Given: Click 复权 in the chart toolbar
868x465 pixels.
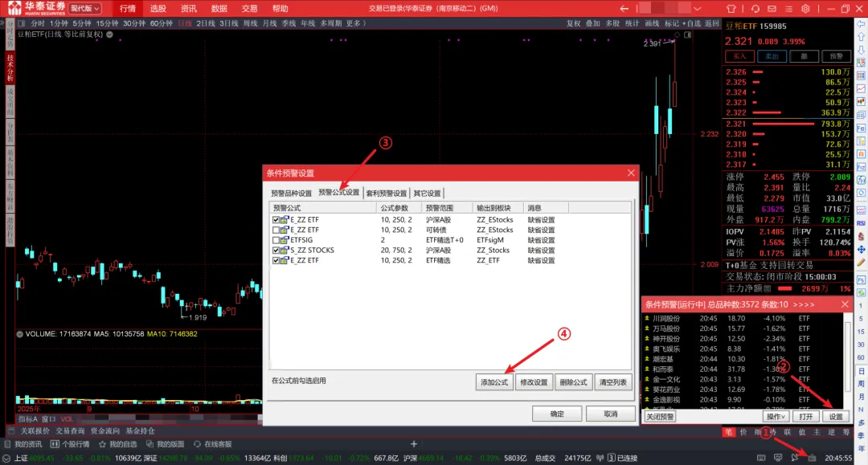Looking at the screenshot, I should [x=574, y=23].
